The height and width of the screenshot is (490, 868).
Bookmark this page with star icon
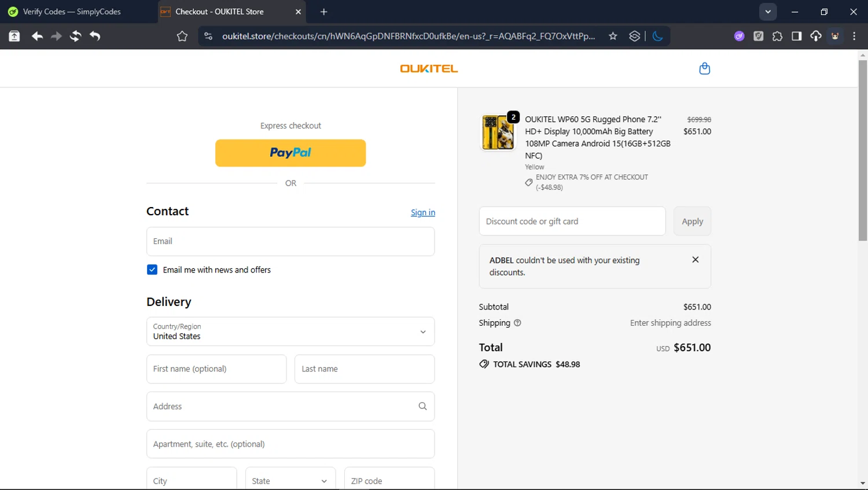(613, 36)
